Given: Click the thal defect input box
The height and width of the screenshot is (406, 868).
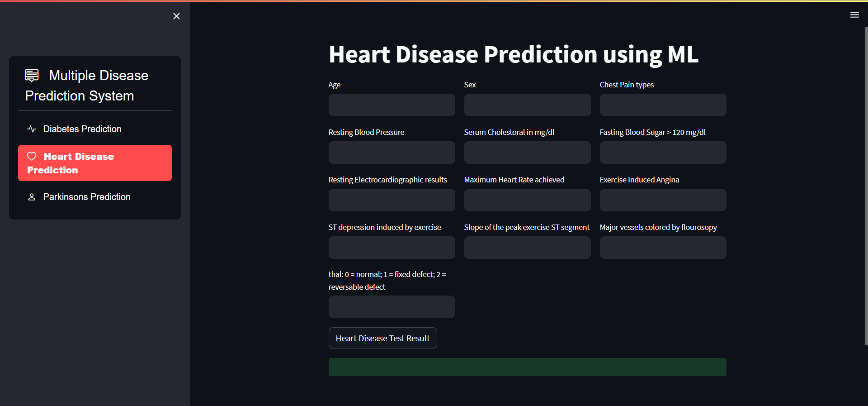Looking at the screenshot, I should pyautogui.click(x=392, y=307).
